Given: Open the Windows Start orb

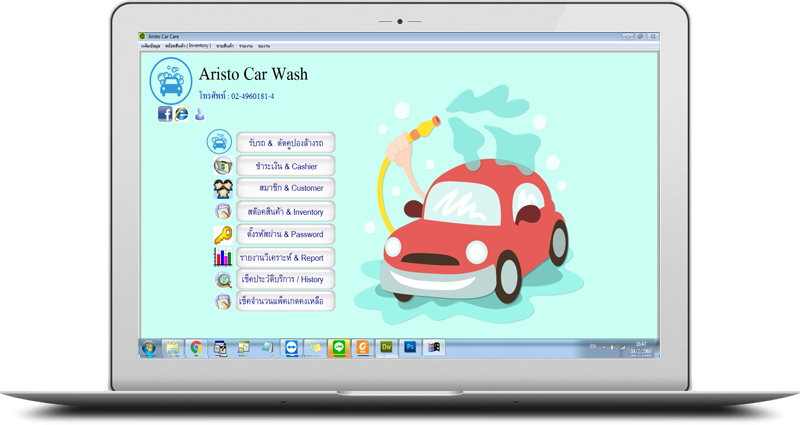Looking at the screenshot, I should coord(148,348).
